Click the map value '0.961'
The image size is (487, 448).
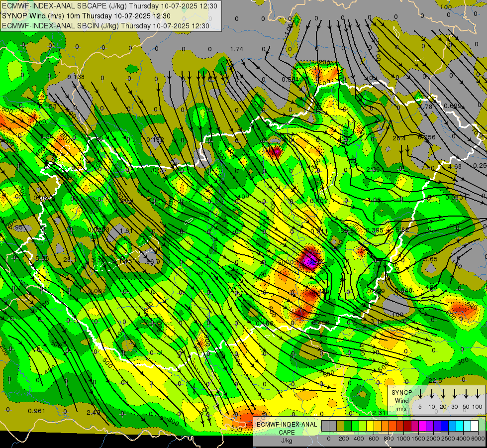point(37,411)
